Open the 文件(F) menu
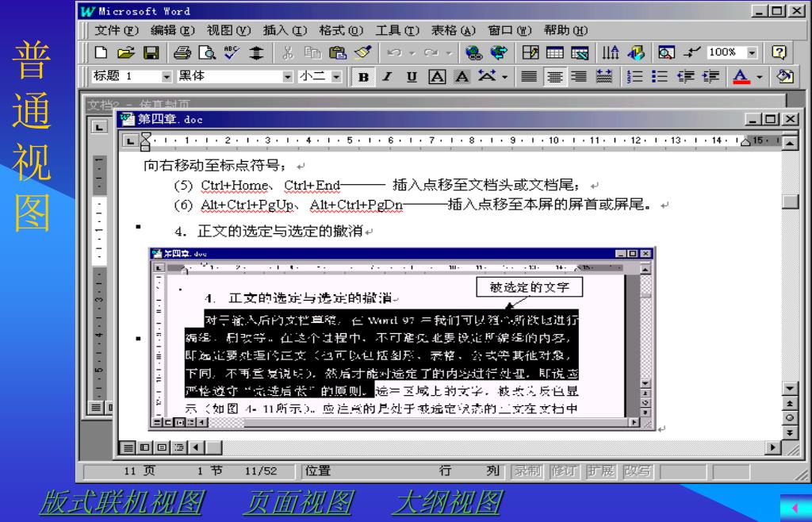The width and height of the screenshot is (812, 522). 117,31
